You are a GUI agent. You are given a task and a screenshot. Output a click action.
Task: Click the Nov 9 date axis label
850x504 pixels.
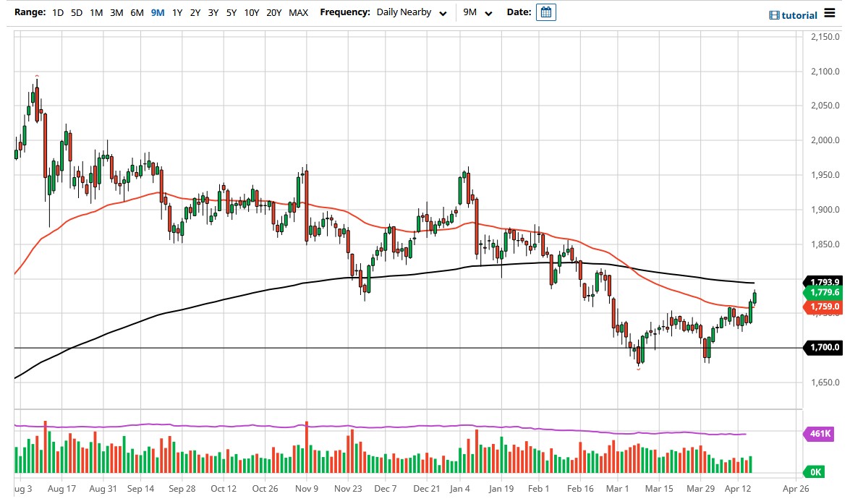307,489
